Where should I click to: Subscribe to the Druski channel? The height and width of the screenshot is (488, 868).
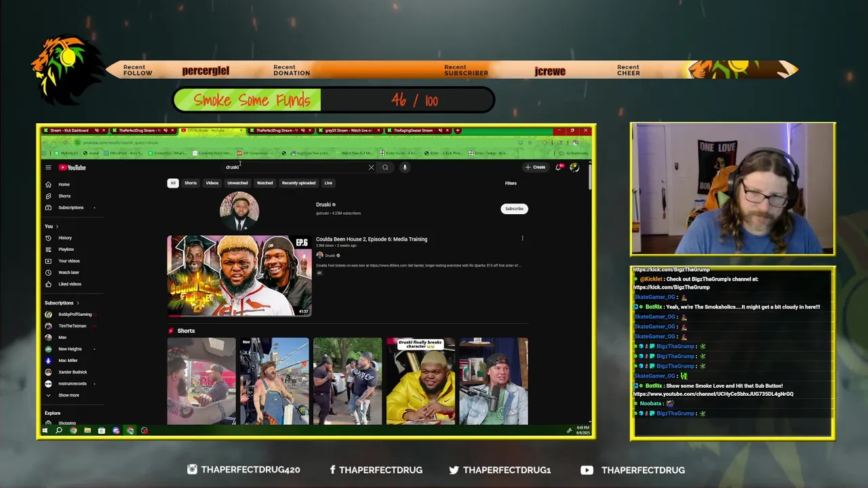(514, 209)
